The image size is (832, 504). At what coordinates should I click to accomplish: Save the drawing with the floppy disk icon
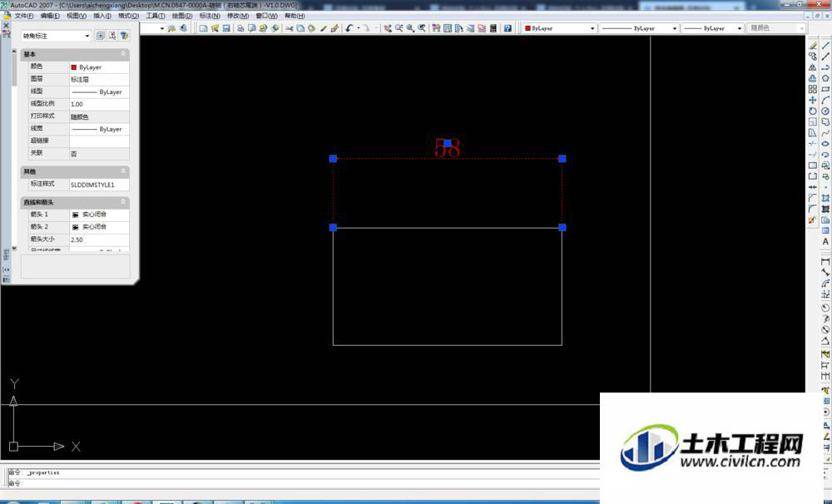coord(226,28)
